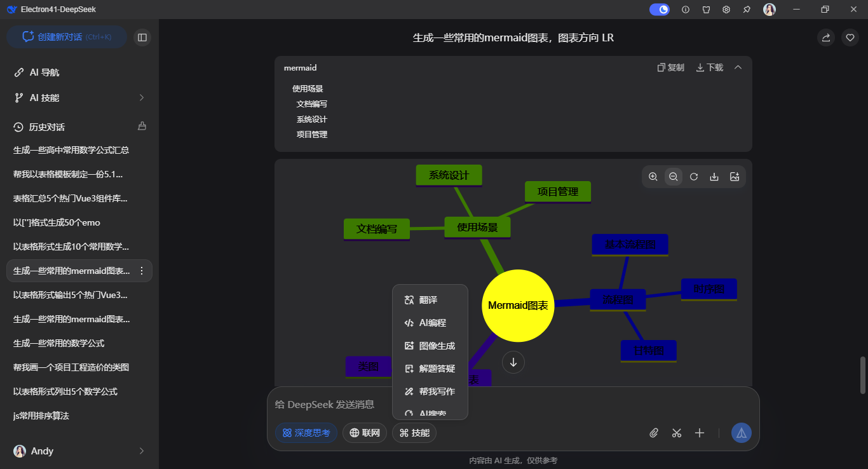Viewport: 868px width, 469px height.
Task: Toggle the dark mode switch in title bar
Action: tap(659, 10)
